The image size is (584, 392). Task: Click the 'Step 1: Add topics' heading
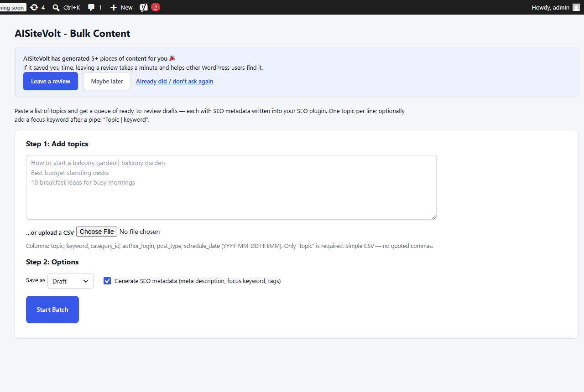pyautogui.click(x=57, y=144)
